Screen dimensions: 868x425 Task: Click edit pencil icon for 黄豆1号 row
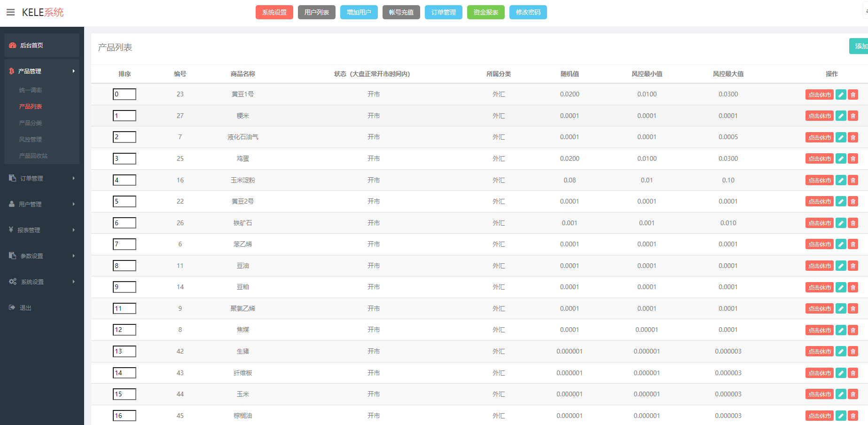tap(841, 94)
